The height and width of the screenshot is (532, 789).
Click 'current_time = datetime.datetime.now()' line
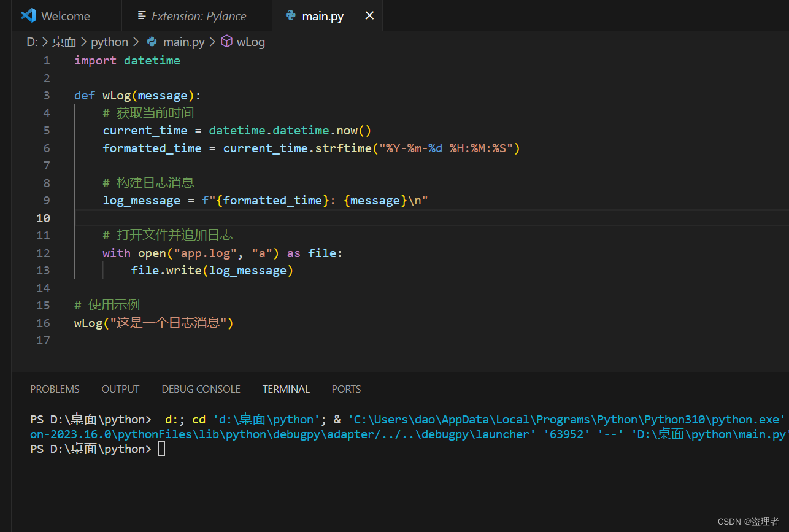pos(237,131)
